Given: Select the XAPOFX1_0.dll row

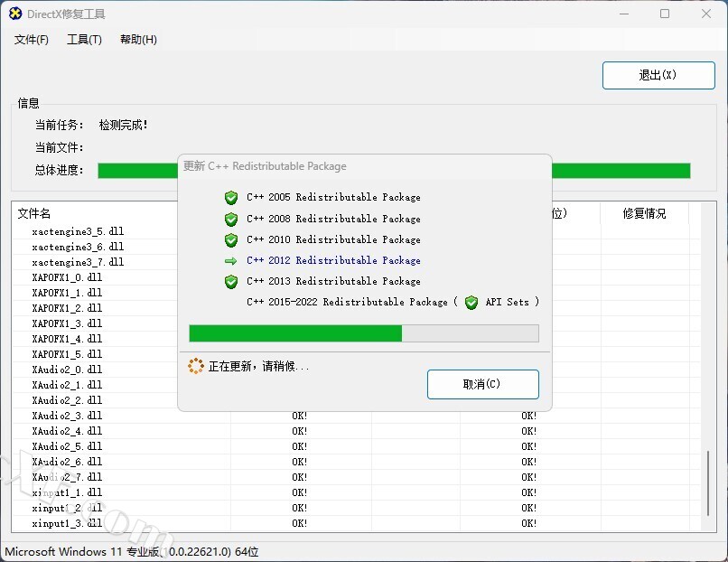Looking at the screenshot, I should pos(356,277).
